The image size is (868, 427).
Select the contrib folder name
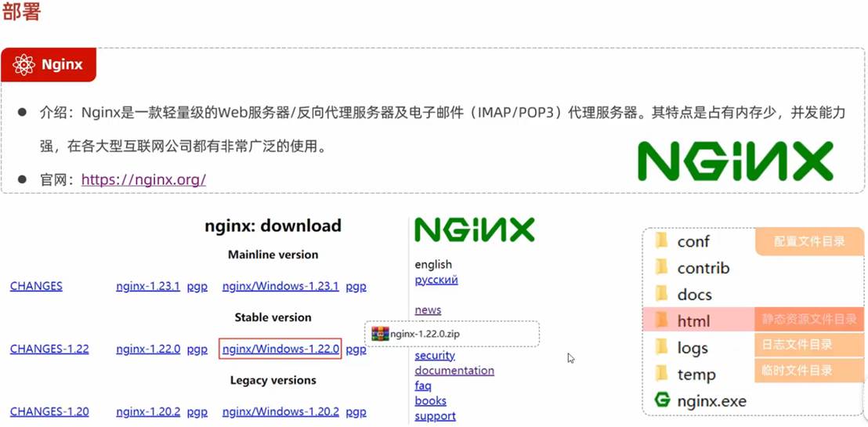click(x=703, y=268)
